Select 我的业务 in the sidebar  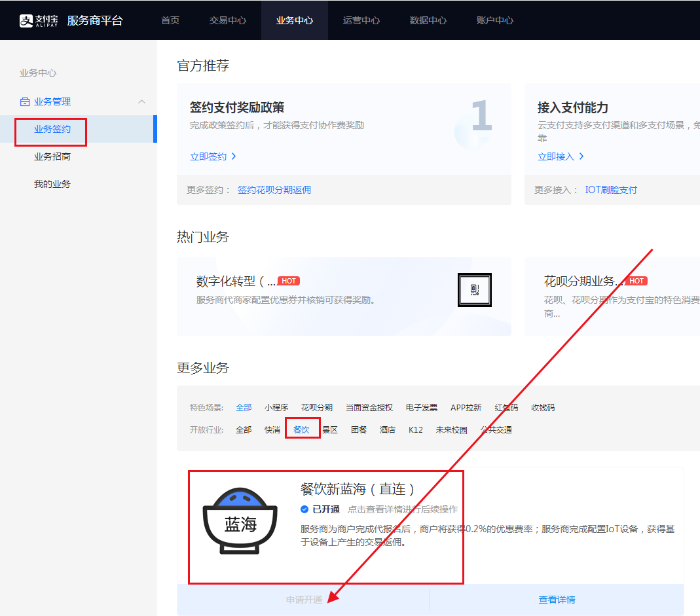52,184
